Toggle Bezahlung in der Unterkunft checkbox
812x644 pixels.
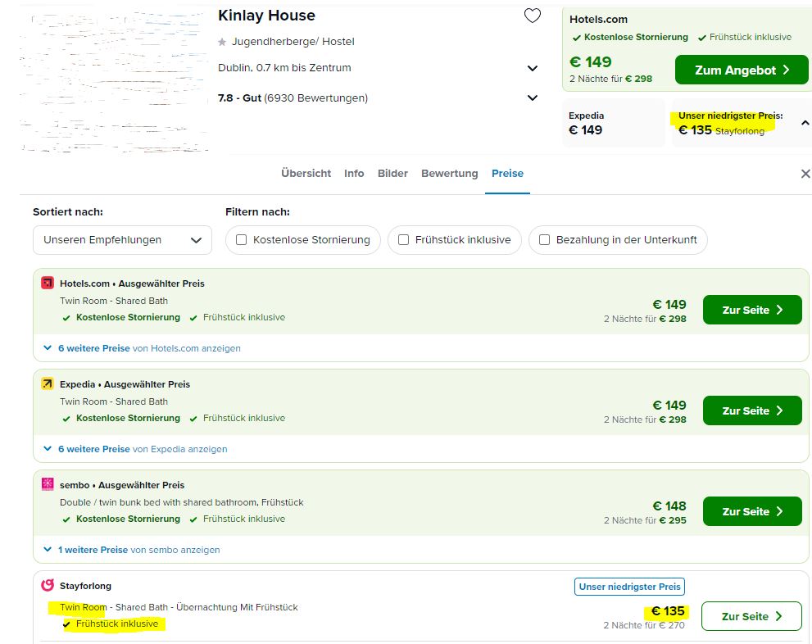544,240
